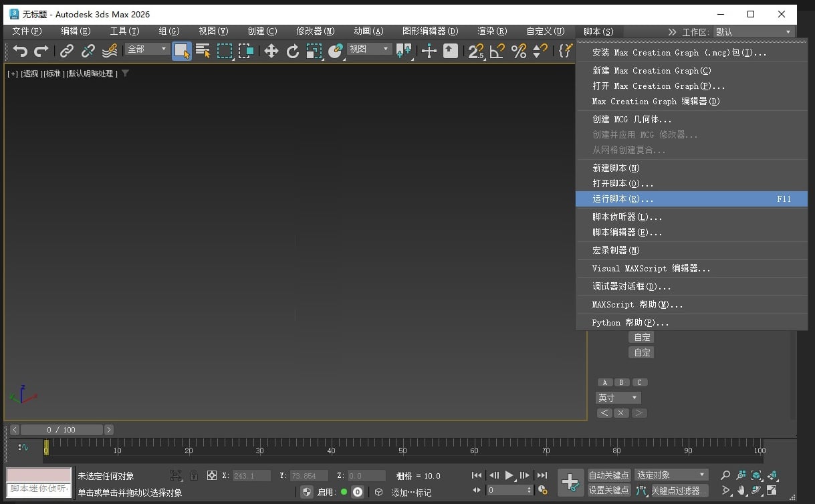
Task: Pick the Rectangular Selection Region tool
Action: [x=225, y=51]
